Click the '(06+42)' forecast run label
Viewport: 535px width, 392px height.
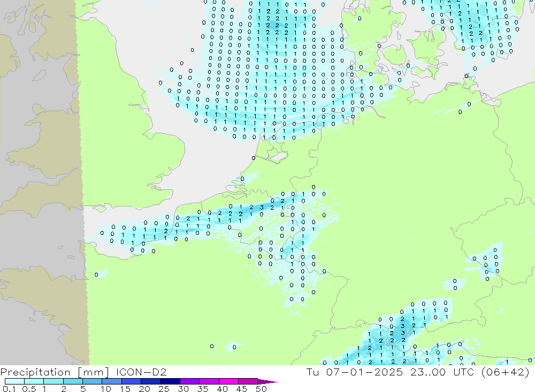[x=506, y=372]
